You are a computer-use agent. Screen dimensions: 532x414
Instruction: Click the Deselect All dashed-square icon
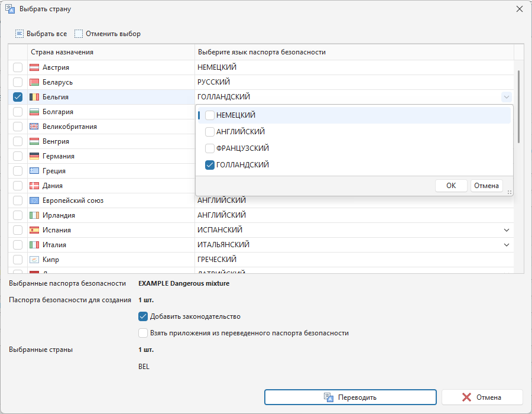click(x=79, y=34)
